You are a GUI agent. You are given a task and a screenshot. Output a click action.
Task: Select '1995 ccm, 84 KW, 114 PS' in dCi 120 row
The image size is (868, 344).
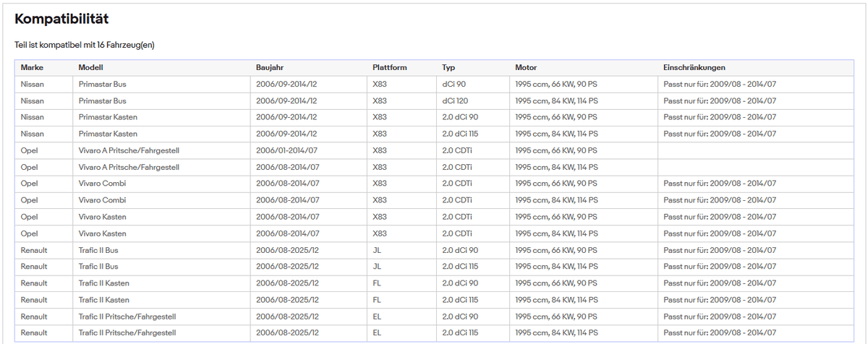click(556, 100)
